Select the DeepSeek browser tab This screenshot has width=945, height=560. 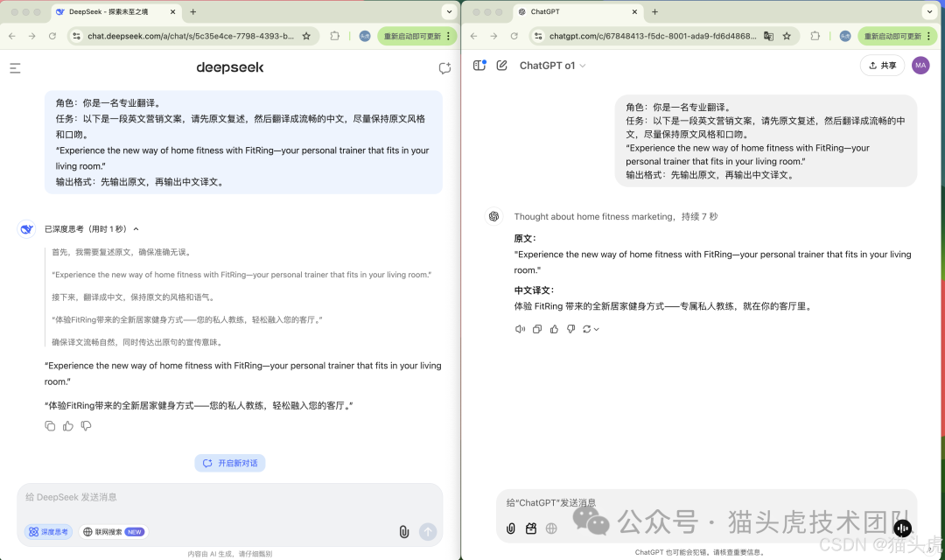[115, 11]
